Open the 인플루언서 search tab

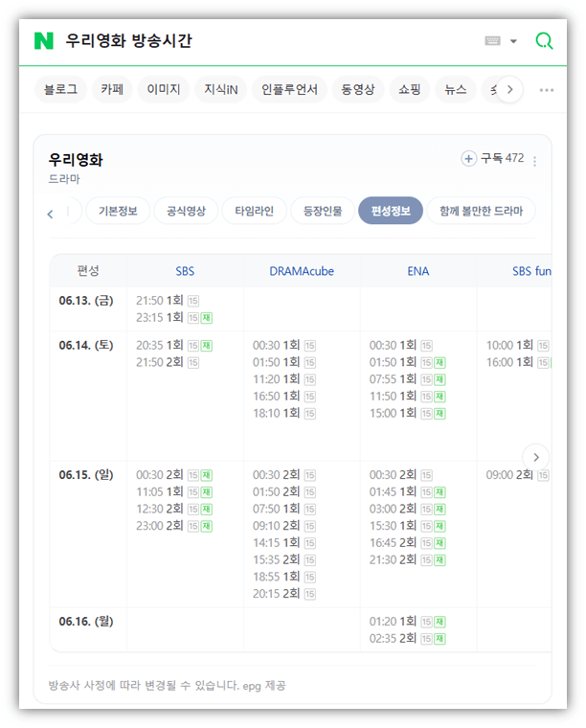pos(289,90)
